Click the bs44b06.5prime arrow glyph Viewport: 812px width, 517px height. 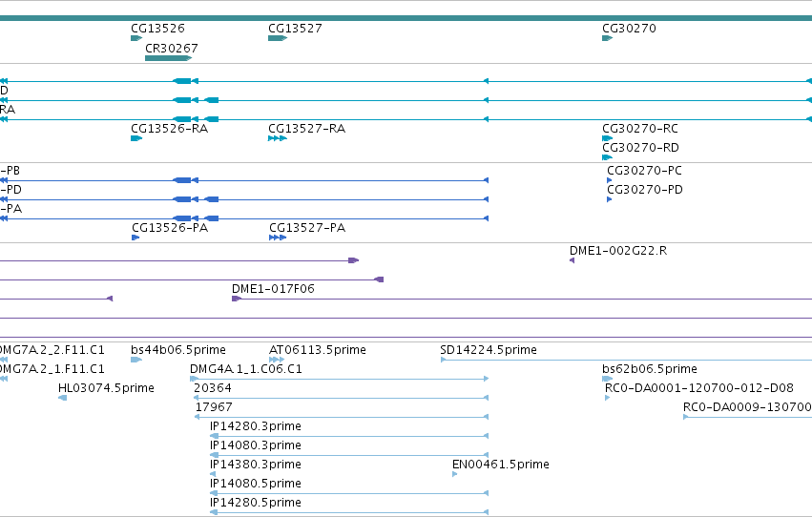[x=136, y=360]
